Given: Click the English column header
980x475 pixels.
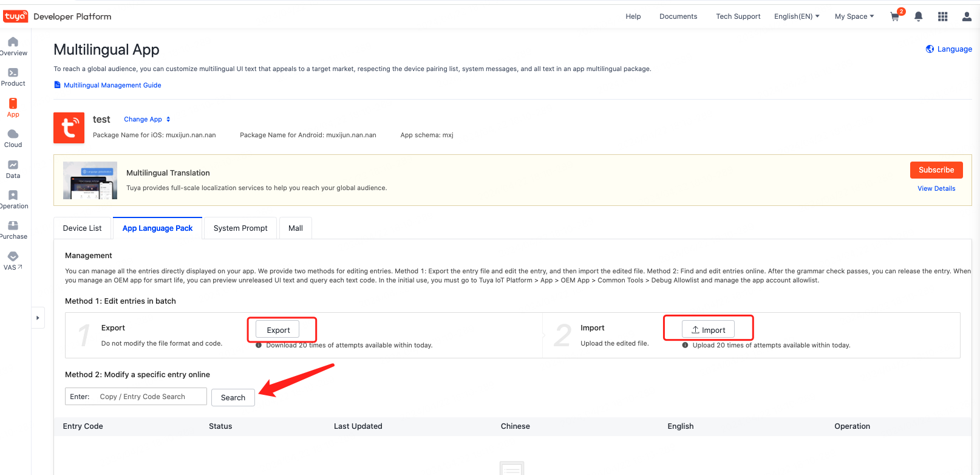Looking at the screenshot, I should point(681,426).
